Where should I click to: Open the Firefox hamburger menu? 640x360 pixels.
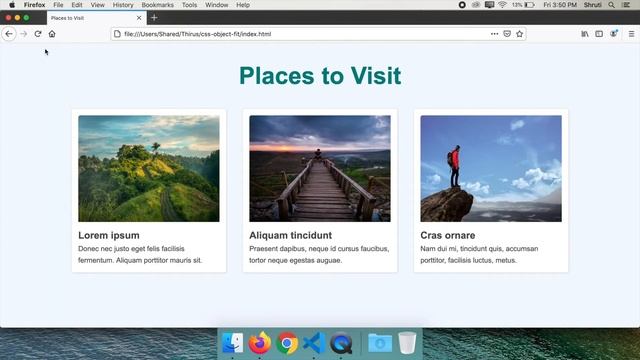(631, 34)
